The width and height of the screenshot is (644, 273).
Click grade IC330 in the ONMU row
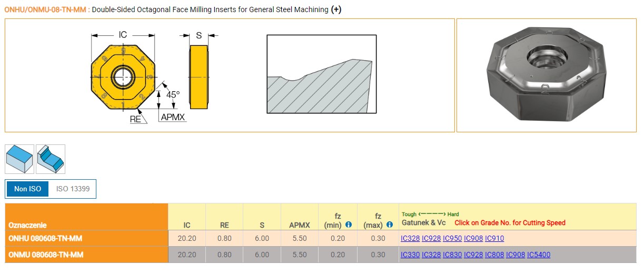coord(410,255)
